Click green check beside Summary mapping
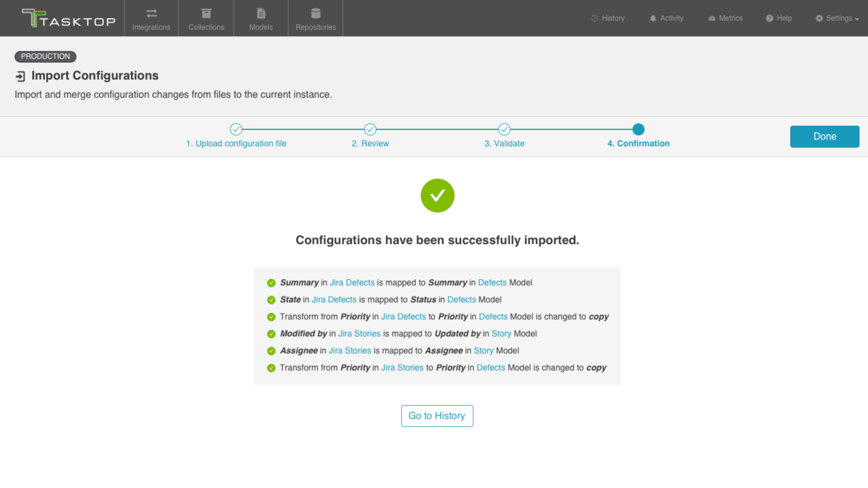868x488 pixels. (271, 283)
